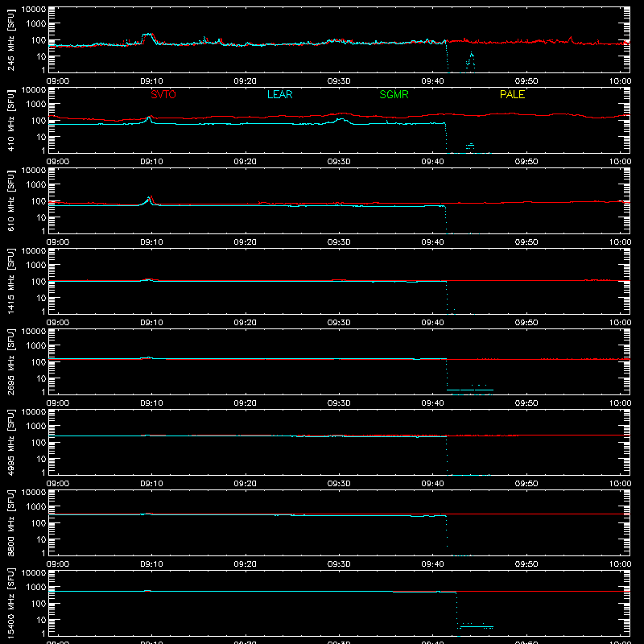Click the 10000 y-axis value of 245 MHz plot

[34, 10]
